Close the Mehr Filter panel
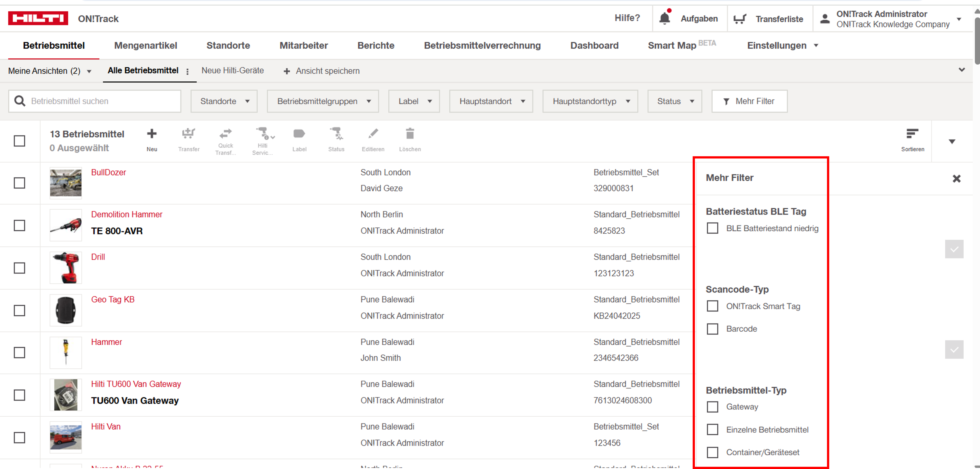Viewport: 980px width, 469px height. pos(956,179)
